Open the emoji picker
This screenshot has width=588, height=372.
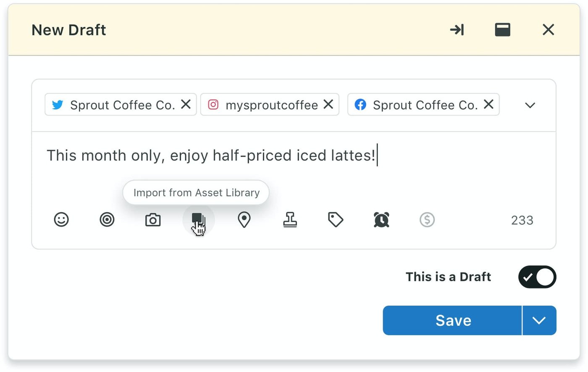click(61, 219)
